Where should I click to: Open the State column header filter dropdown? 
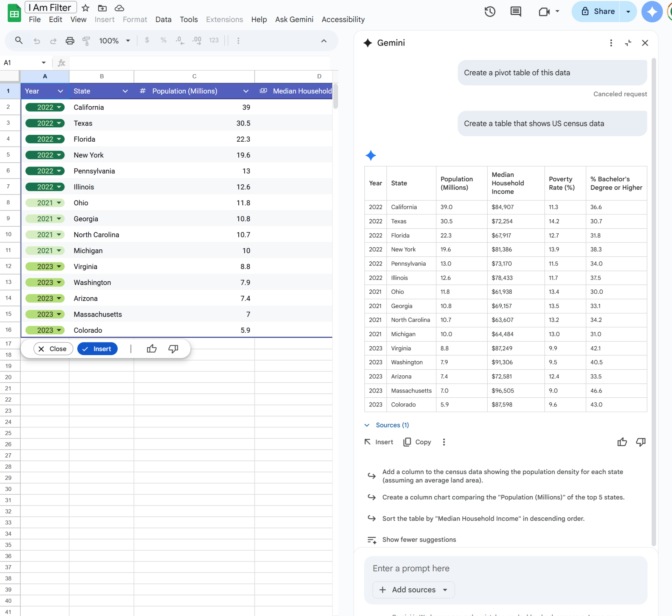tap(125, 91)
